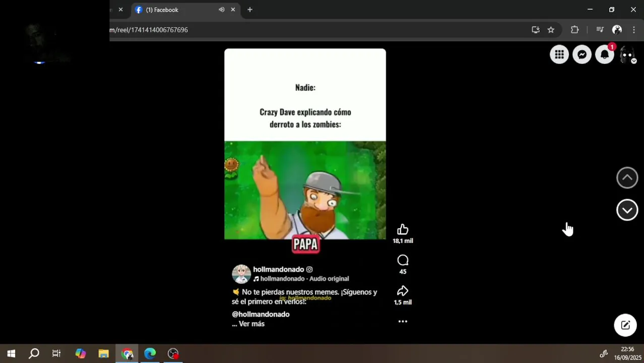Open the Windows Start menu

11,353
